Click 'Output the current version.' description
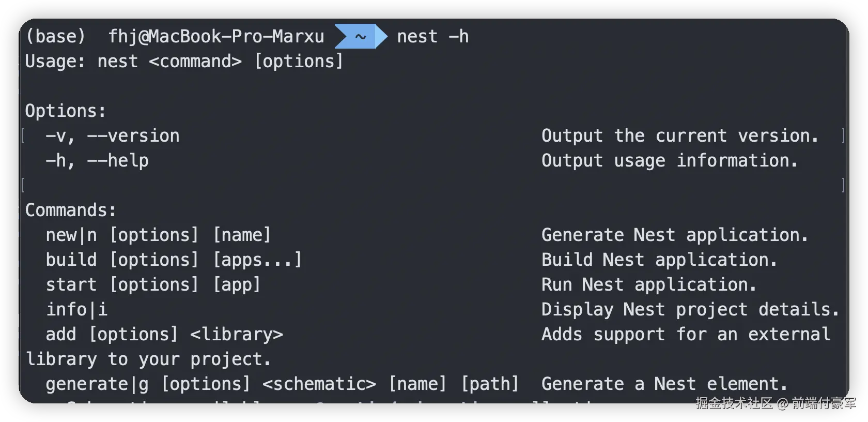Viewport: 868px width, 422px height. 680,136
